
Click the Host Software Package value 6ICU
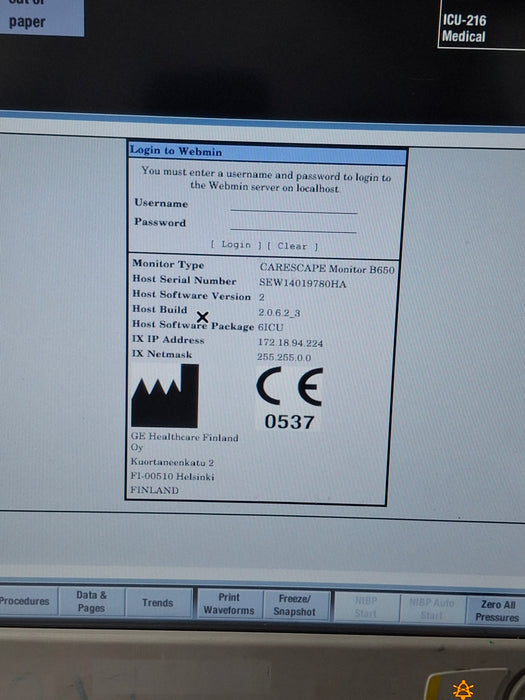(x=271, y=327)
